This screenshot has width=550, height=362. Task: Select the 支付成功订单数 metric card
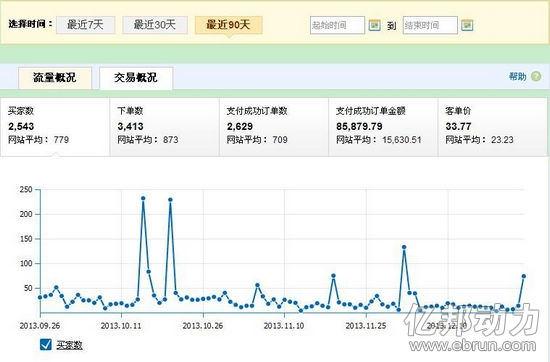tap(274, 127)
